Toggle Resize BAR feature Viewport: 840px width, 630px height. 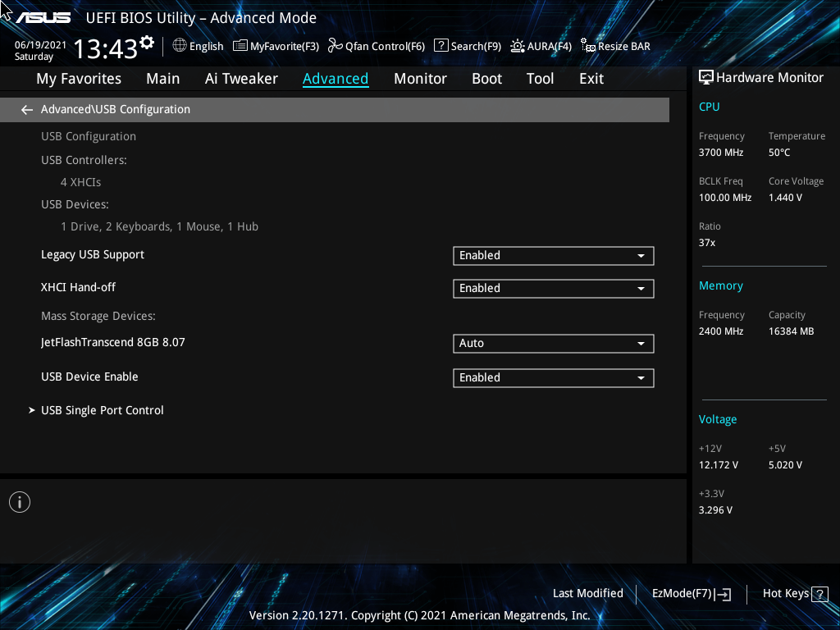[x=615, y=46]
